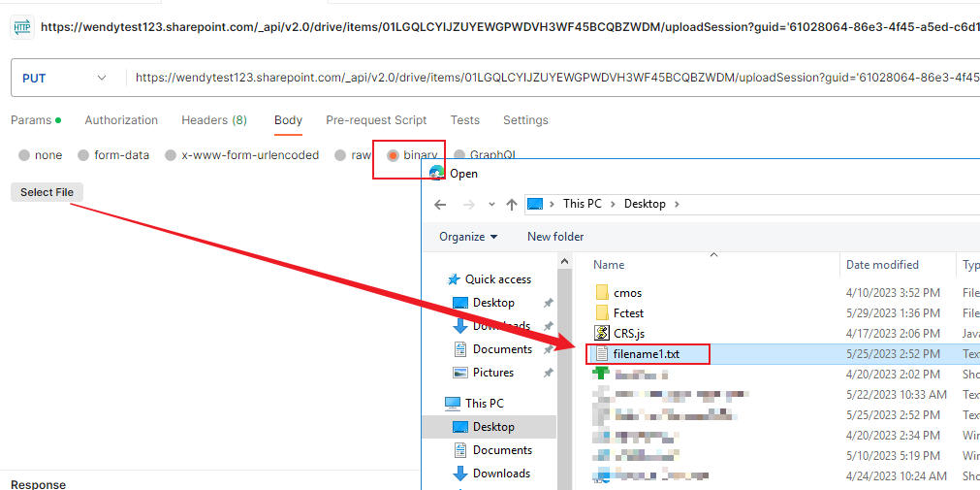Go back in the Open dialog
Image resolution: width=980 pixels, height=490 pixels.
[x=440, y=204]
